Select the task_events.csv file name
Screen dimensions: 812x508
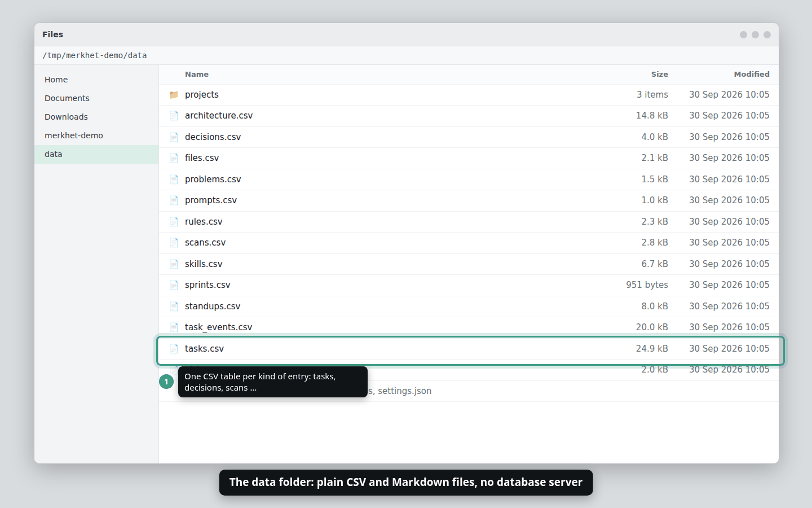tap(218, 327)
